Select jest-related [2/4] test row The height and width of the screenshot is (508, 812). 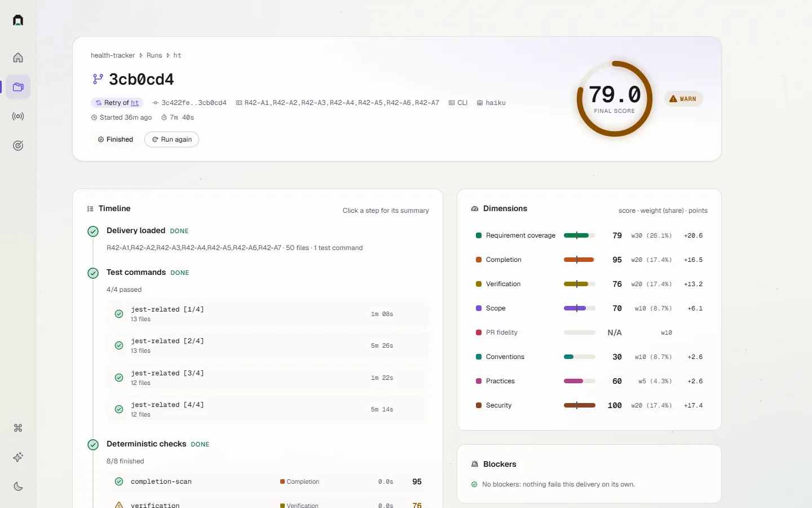tap(268, 345)
